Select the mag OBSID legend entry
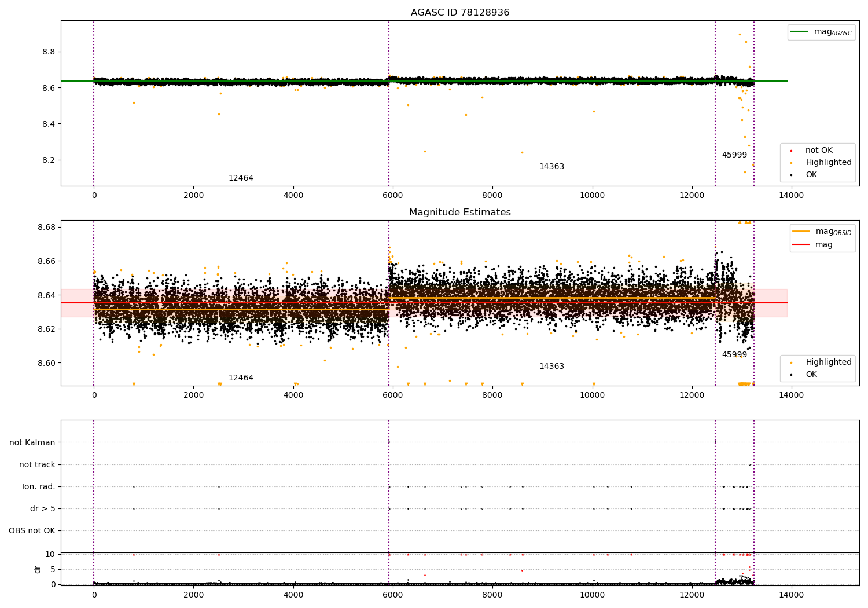The image size is (868, 608). (x=822, y=232)
